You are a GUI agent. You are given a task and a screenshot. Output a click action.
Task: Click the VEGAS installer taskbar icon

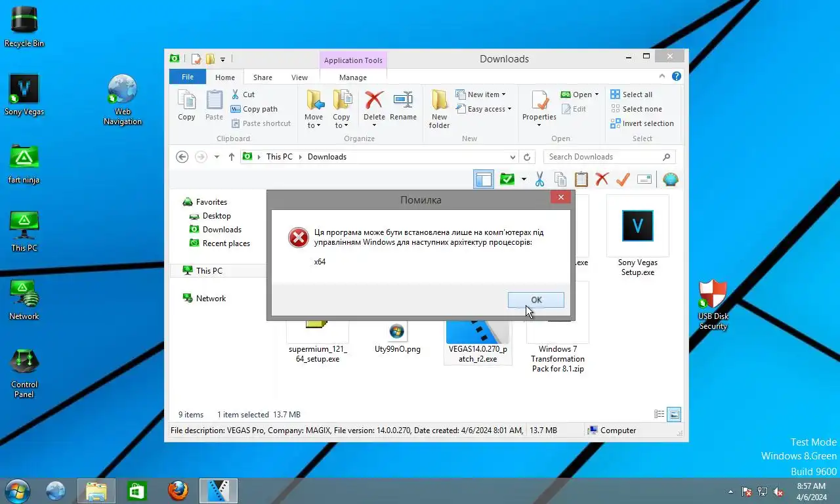(218, 490)
